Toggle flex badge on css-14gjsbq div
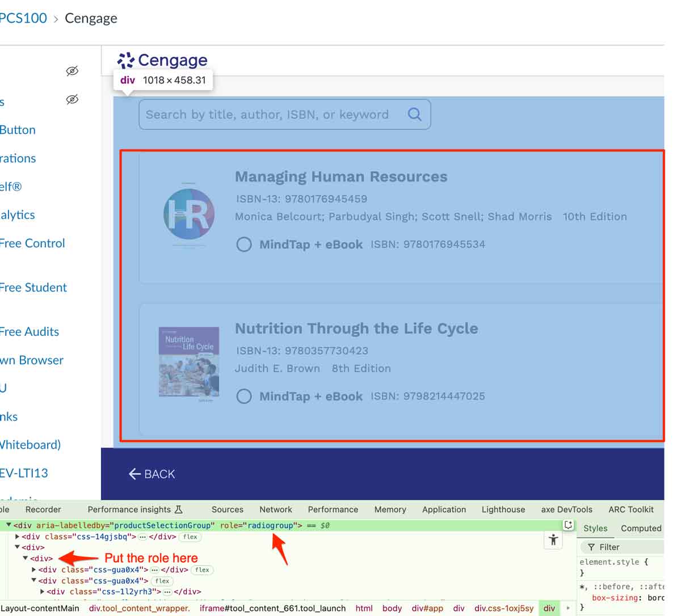The width and height of the screenshot is (681, 616). pos(190,537)
